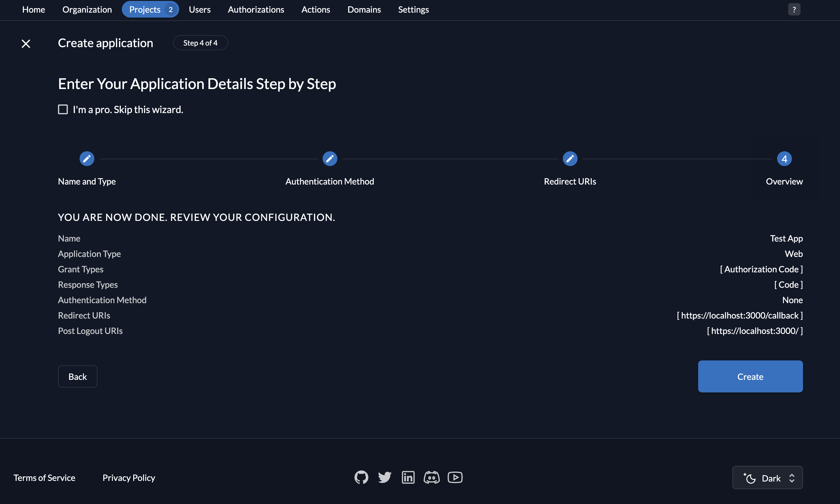The image size is (840, 504).
Task: Edit the Redirect URIs step pencil icon
Action: click(x=570, y=158)
